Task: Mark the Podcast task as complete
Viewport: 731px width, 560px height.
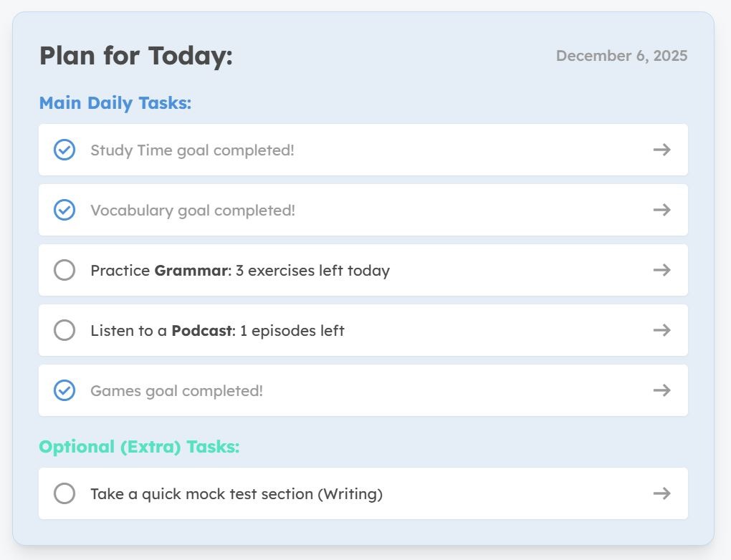Action: click(64, 330)
